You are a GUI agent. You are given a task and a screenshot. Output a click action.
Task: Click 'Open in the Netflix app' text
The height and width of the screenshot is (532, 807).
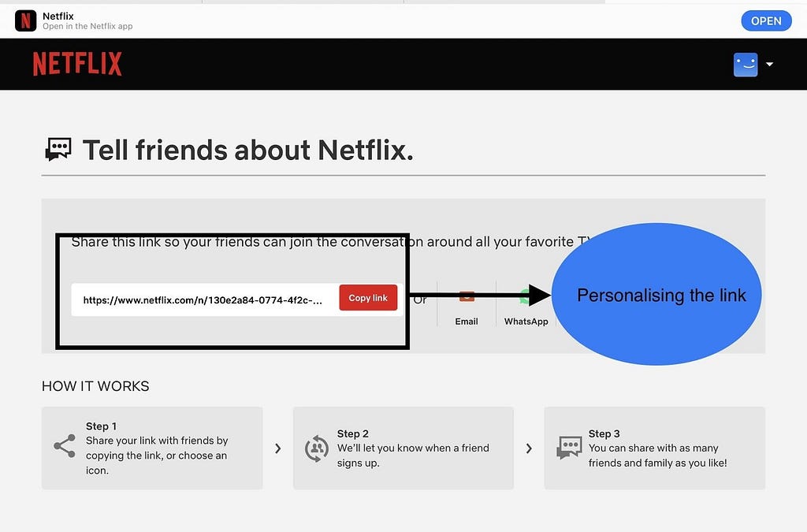87,26
